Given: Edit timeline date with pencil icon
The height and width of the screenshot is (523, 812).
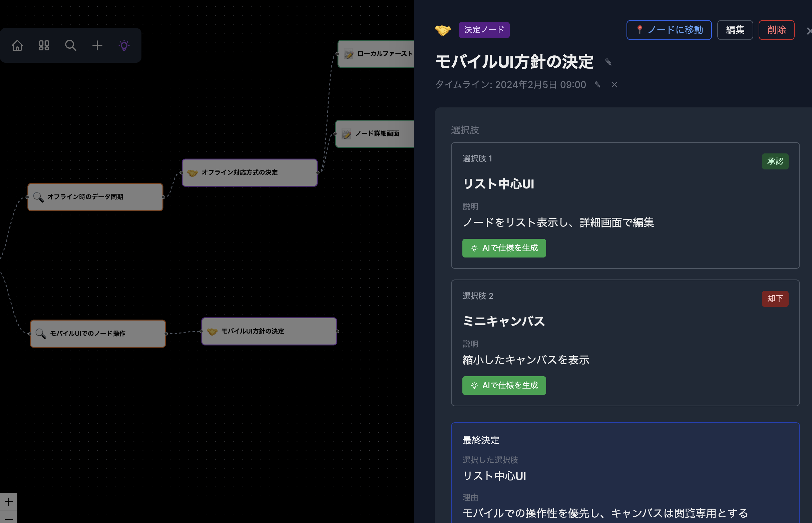Looking at the screenshot, I should [x=597, y=85].
